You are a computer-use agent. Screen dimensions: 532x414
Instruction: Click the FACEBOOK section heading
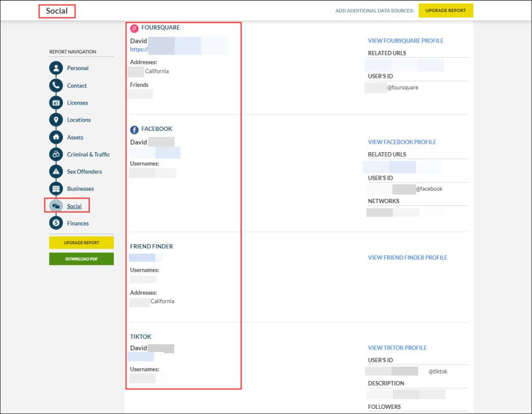point(157,129)
